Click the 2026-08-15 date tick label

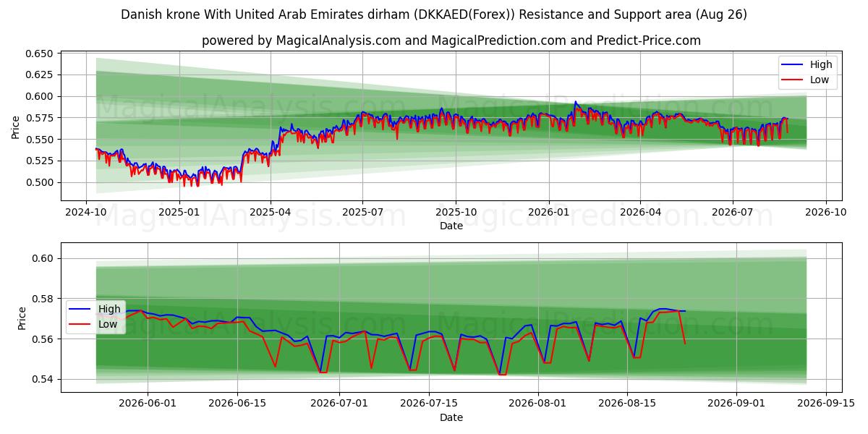pyautogui.click(x=628, y=404)
